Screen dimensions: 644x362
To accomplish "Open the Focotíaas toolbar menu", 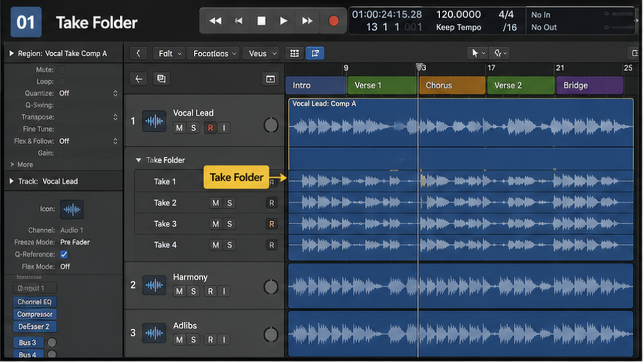I will click(x=214, y=53).
